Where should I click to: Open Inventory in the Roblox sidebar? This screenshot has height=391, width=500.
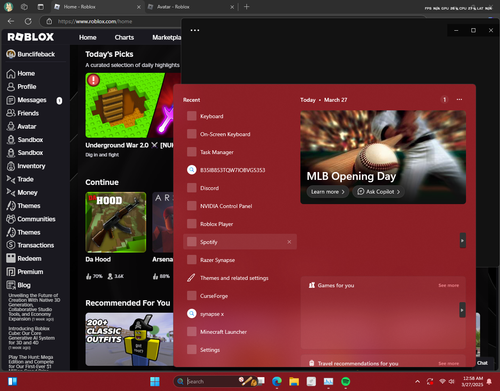pyautogui.click(x=26, y=166)
